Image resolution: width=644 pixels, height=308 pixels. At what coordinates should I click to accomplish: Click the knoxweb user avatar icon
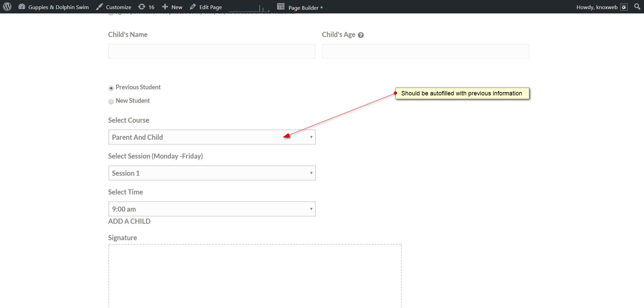[x=624, y=7]
